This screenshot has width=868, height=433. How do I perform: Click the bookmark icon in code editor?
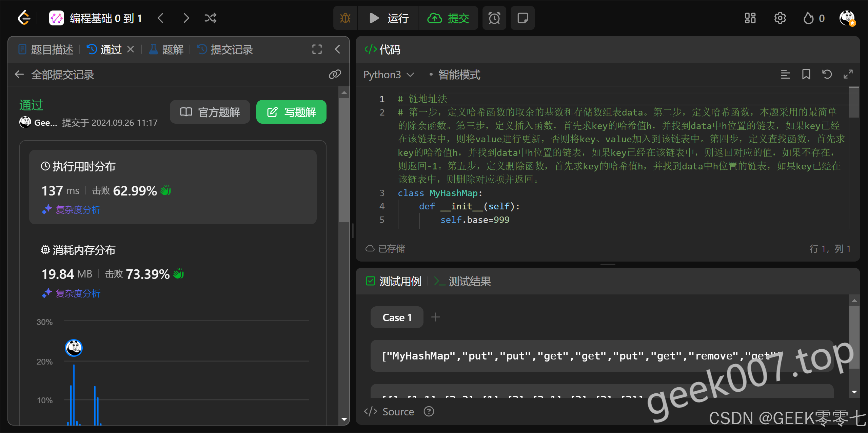(x=806, y=74)
